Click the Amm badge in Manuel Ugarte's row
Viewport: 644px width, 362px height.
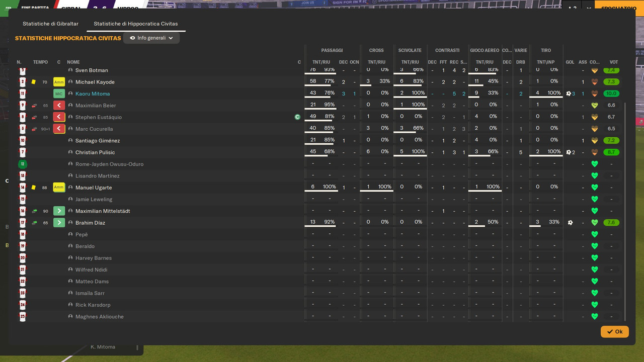pos(59,188)
